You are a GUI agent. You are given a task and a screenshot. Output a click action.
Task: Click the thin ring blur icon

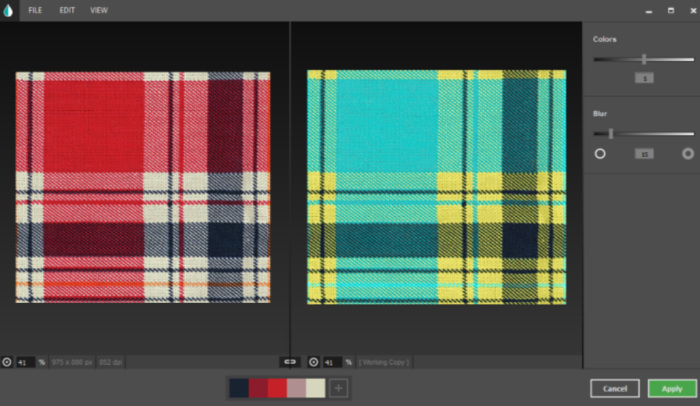(600, 154)
